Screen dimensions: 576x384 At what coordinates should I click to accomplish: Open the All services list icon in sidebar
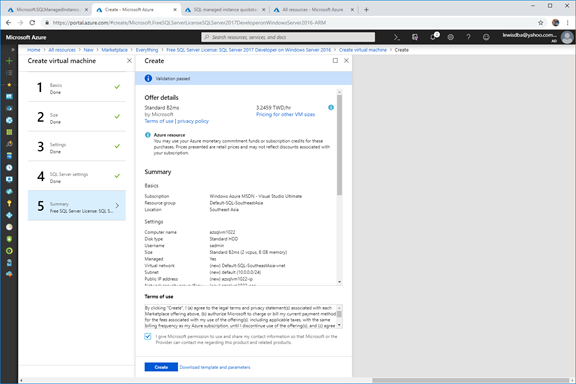(x=9, y=73)
